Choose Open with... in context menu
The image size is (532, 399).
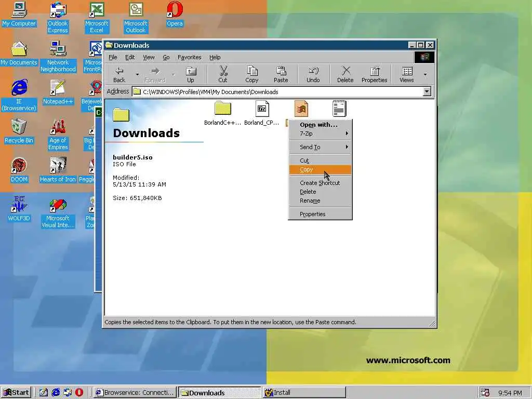320,125
